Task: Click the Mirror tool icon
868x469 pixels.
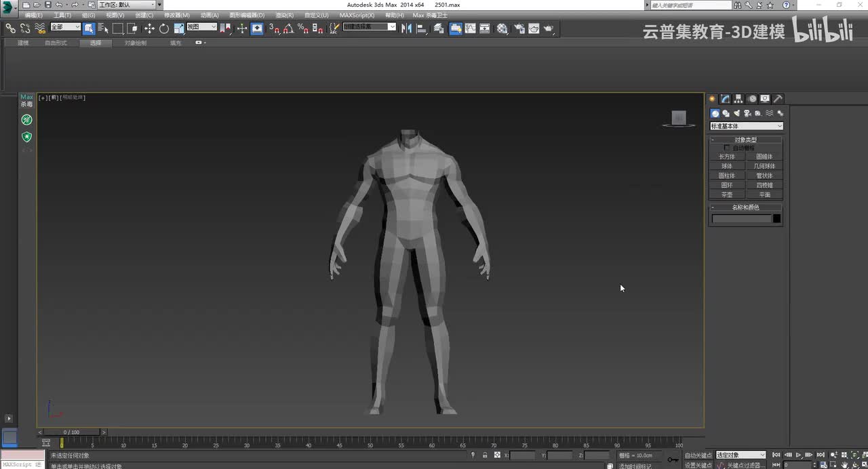Action: [x=406, y=28]
